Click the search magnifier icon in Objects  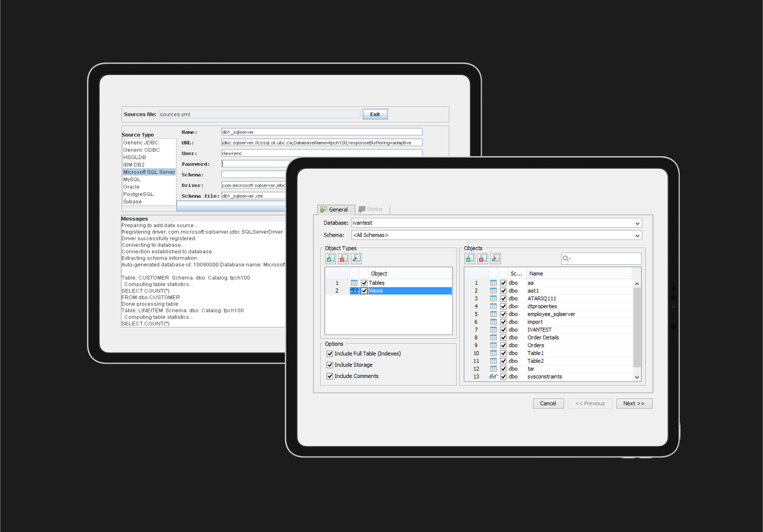click(x=566, y=259)
